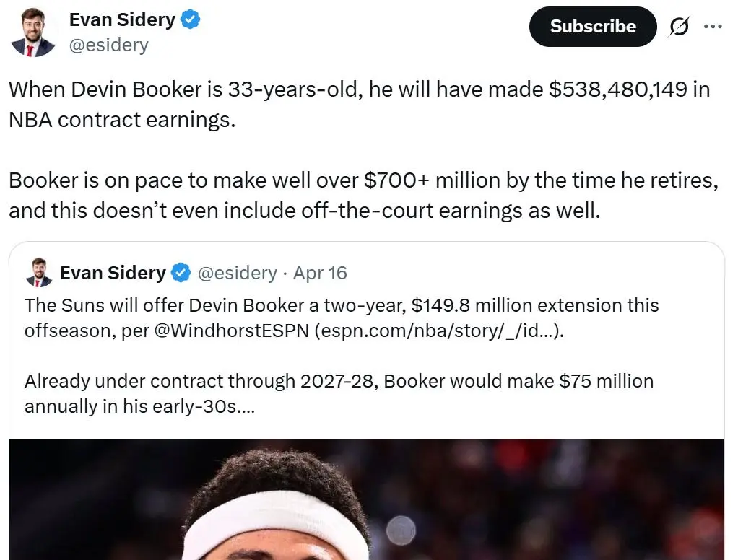The image size is (738, 560).
Task: Click the @esidery handle in the quoted tweet
Action: (x=237, y=274)
